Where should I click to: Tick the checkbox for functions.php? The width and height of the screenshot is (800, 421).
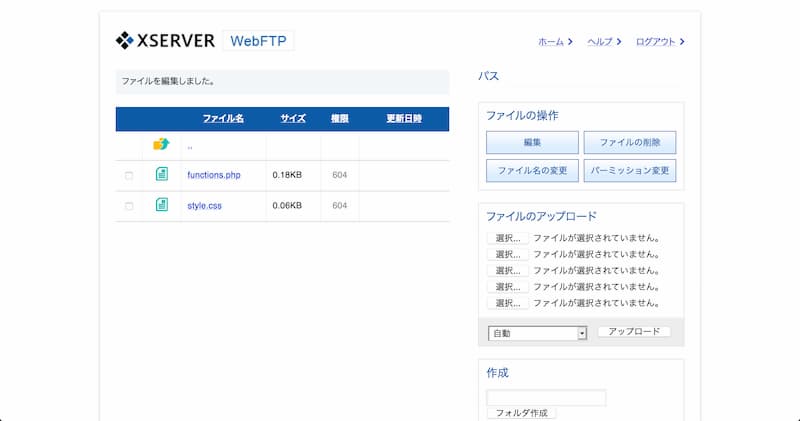[x=129, y=176]
